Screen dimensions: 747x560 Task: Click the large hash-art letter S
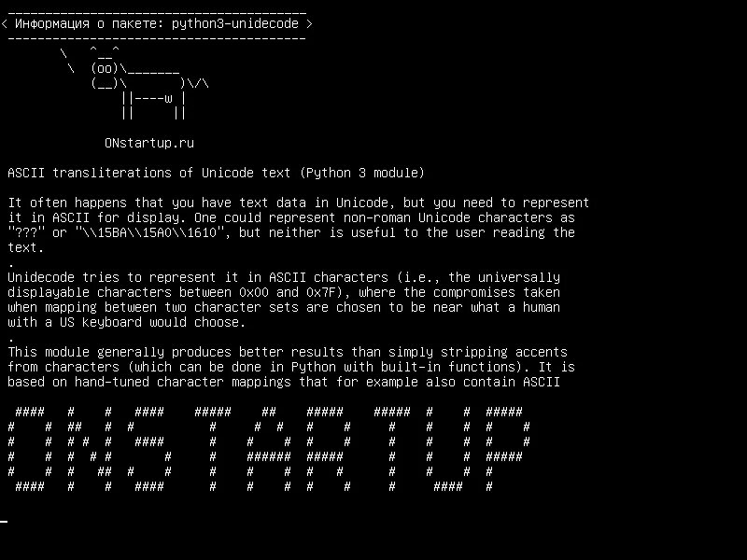point(149,449)
